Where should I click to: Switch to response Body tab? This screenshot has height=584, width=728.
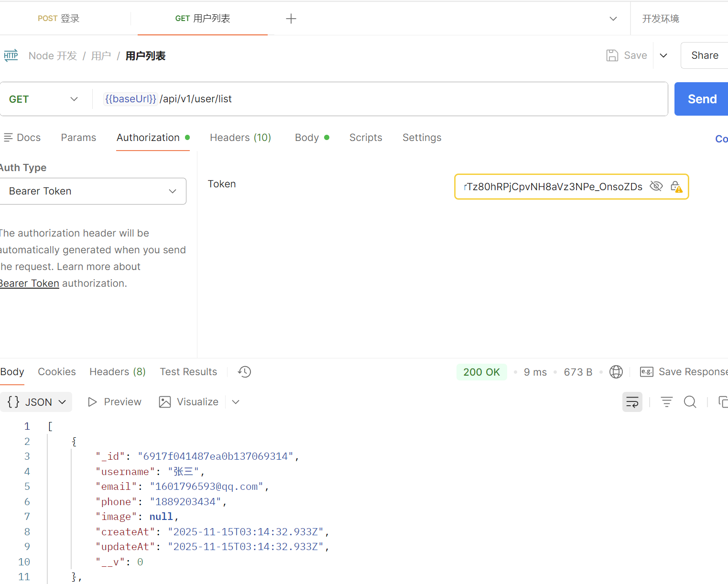(x=12, y=372)
